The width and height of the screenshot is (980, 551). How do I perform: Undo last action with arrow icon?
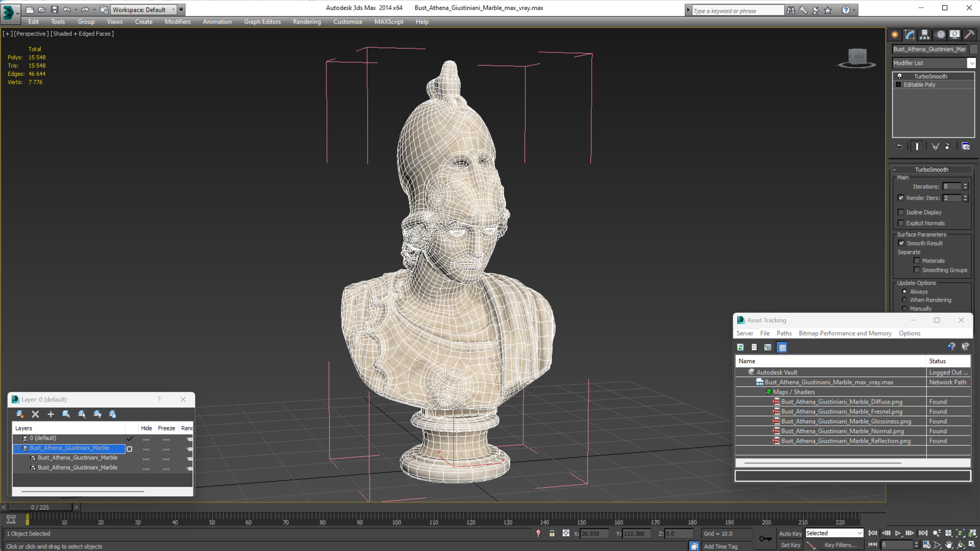point(67,10)
